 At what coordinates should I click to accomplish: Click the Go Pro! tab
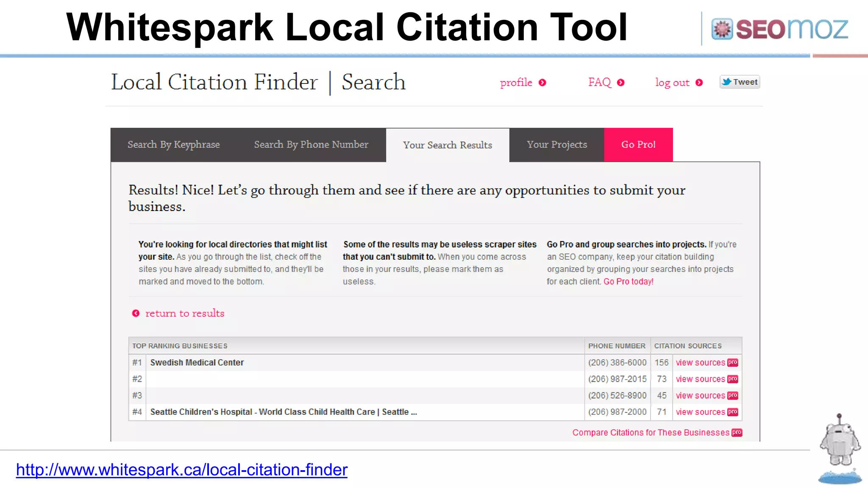pos(638,145)
